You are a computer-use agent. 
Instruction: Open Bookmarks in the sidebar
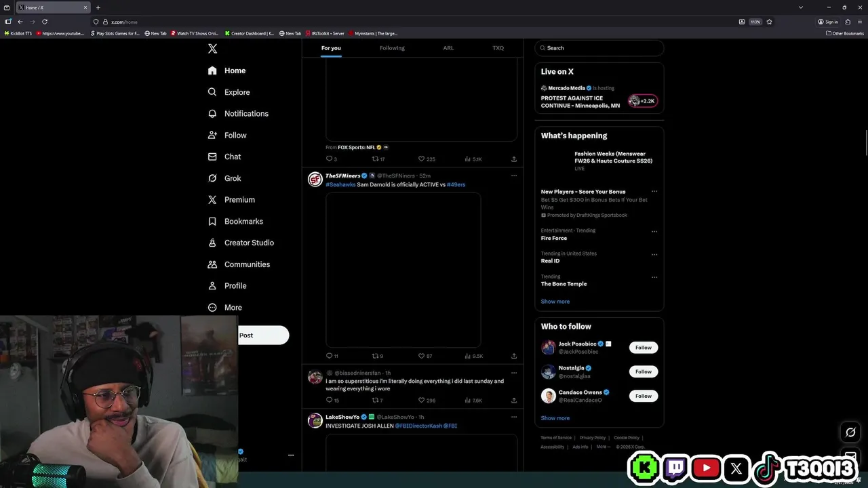tap(235, 222)
